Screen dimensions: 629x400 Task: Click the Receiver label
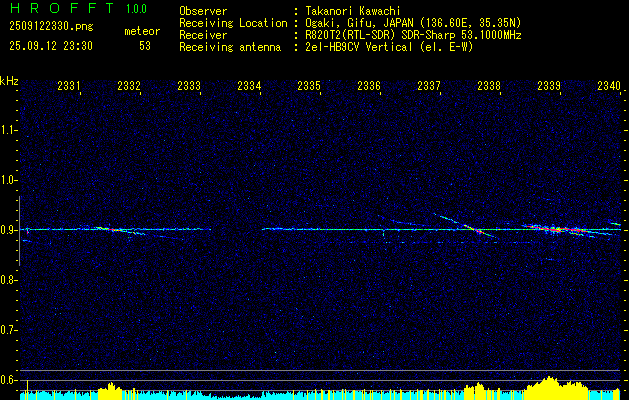(x=203, y=35)
